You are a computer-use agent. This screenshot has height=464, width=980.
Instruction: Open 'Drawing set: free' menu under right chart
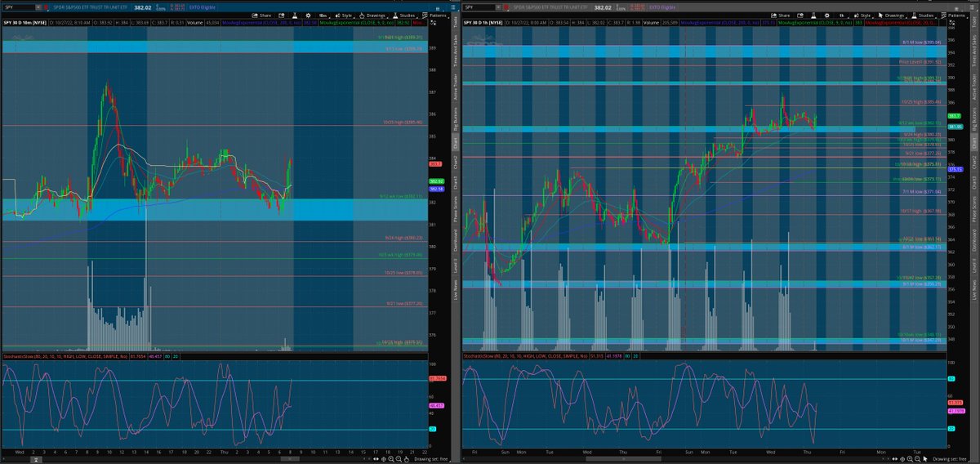[951, 459]
